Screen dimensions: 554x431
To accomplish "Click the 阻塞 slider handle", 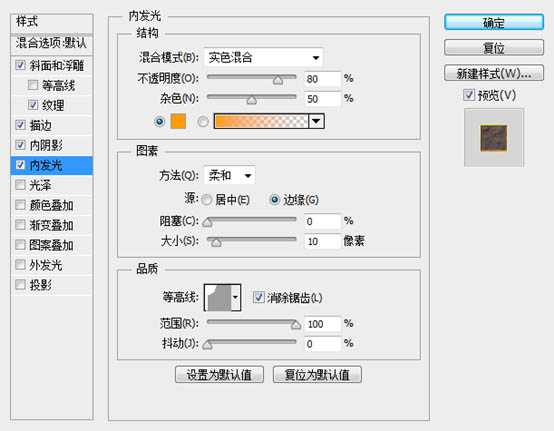I will pos(207,222).
